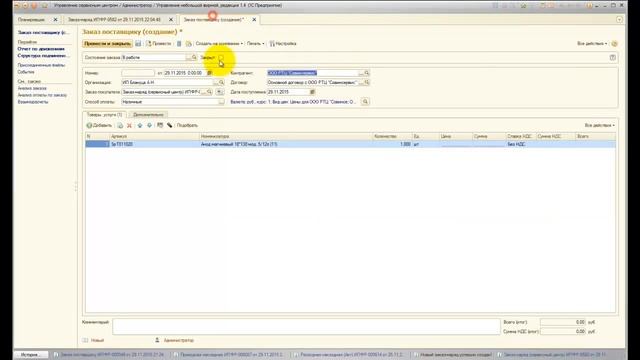Image resolution: width=640 pixels, height=360 pixels.
Task: Open 'Структура подчиненности' in the left panel
Action: click(x=43, y=56)
